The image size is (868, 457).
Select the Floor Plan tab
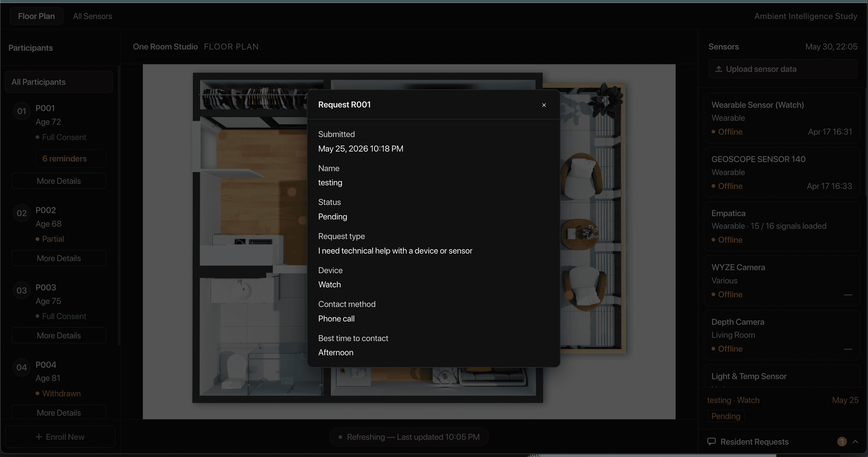36,16
